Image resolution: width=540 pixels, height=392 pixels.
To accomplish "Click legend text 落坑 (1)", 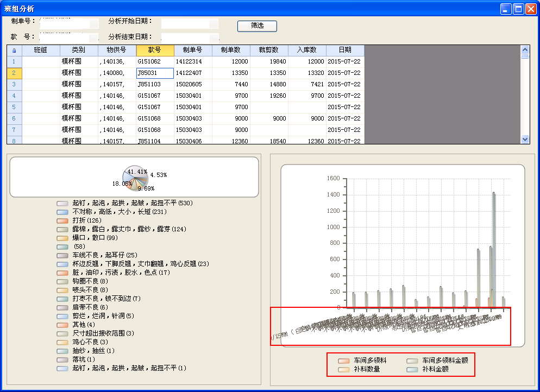I will tap(83, 359).
